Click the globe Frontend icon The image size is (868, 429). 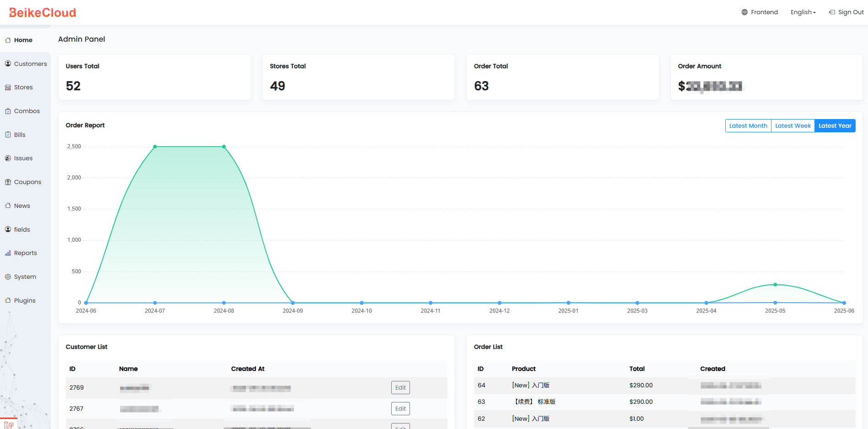point(744,12)
